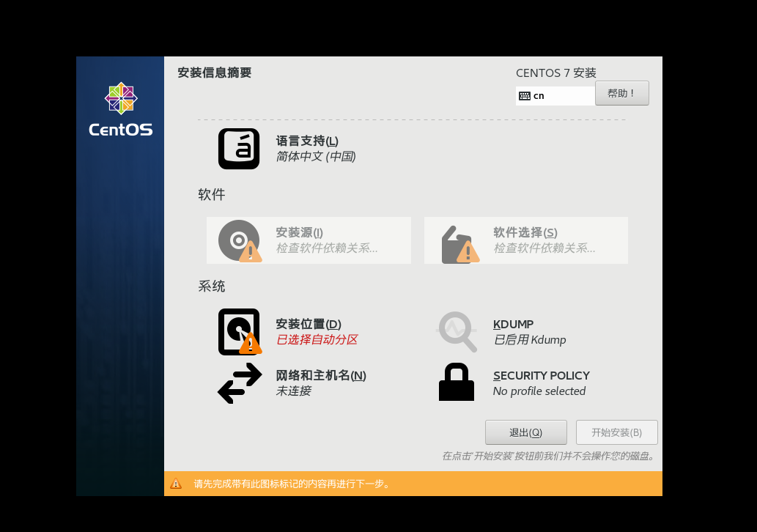Open the SECURITY POLICY label
Image resolution: width=757 pixels, height=532 pixels.
[x=542, y=376]
